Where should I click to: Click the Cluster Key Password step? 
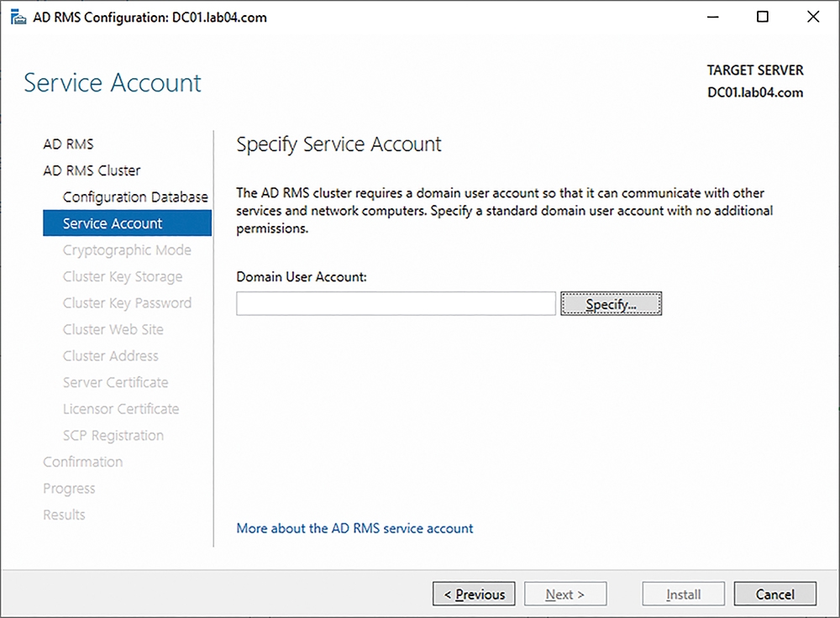tap(127, 303)
